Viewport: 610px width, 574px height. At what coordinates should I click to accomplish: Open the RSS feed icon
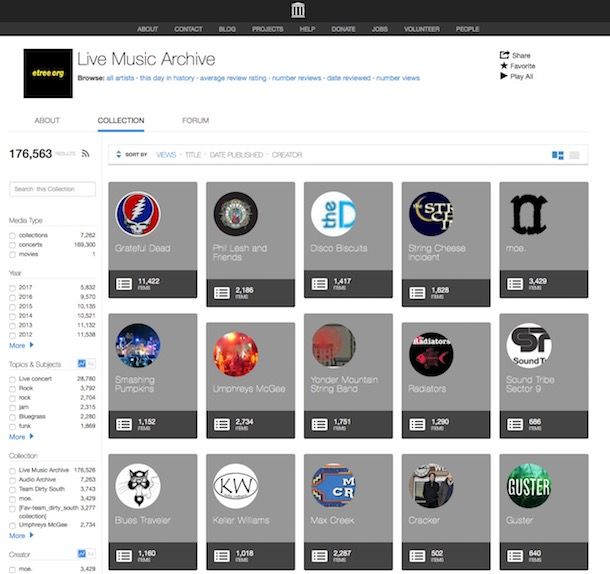pyautogui.click(x=85, y=153)
